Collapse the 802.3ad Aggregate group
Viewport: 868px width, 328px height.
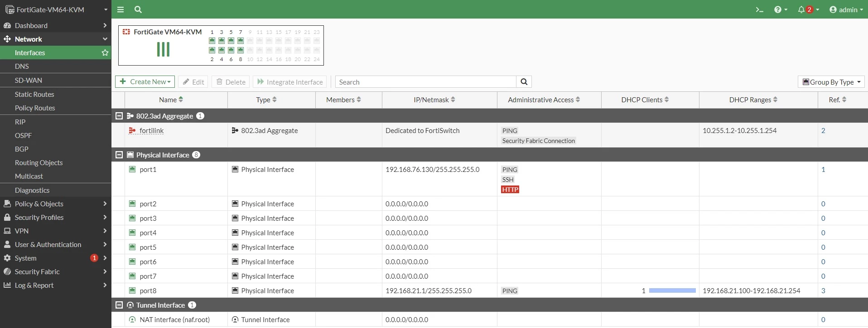(x=119, y=116)
